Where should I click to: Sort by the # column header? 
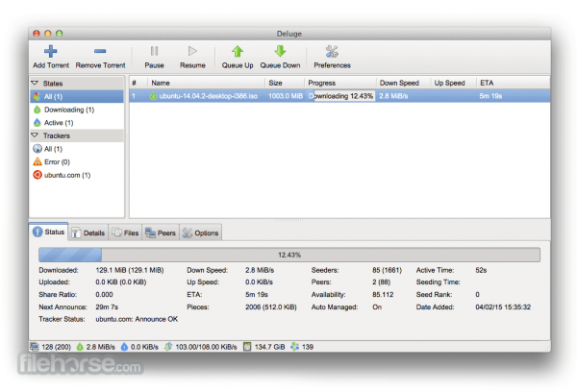(x=138, y=83)
